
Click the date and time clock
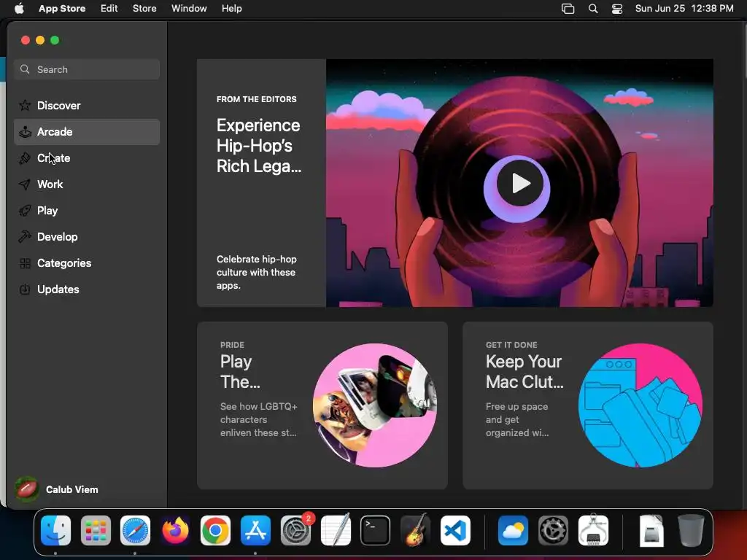coord(684,9)
